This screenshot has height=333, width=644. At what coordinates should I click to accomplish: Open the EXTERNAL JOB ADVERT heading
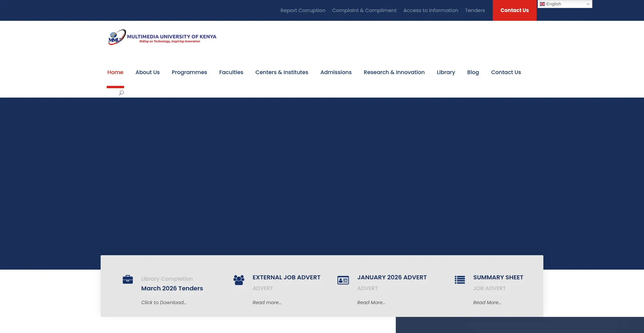click(286, 277)
